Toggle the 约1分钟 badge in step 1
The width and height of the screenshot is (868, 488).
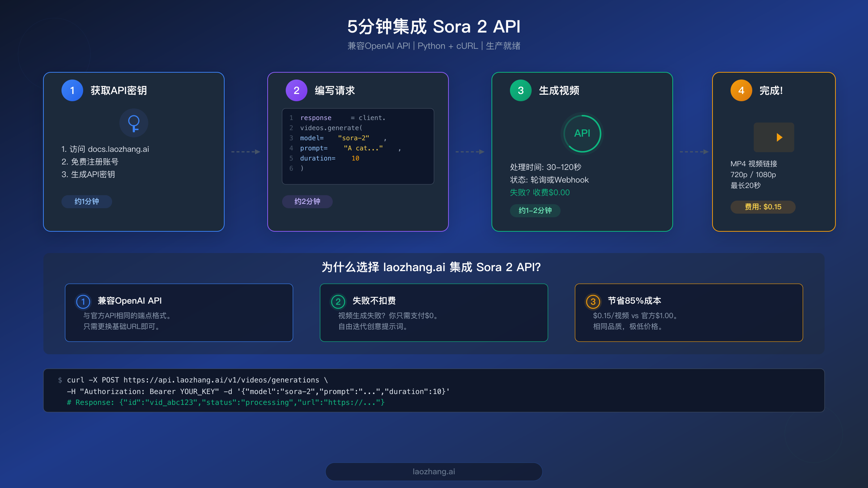point(86,202)
